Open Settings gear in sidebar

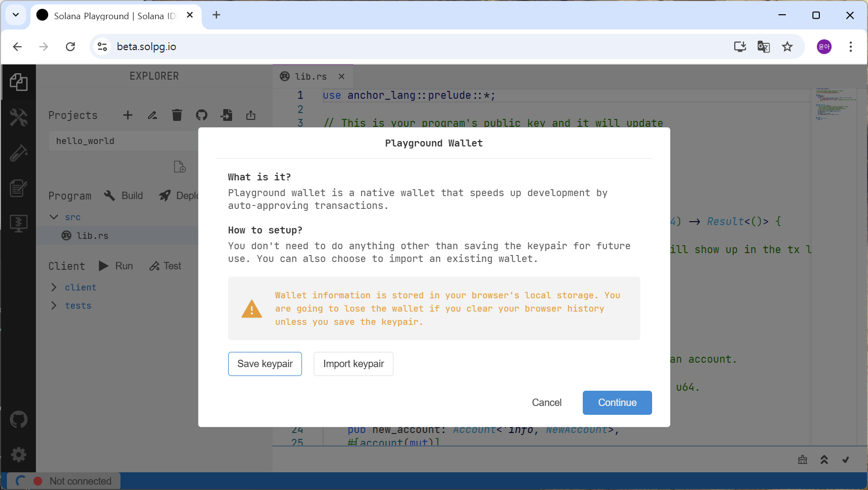click(18, 455)
